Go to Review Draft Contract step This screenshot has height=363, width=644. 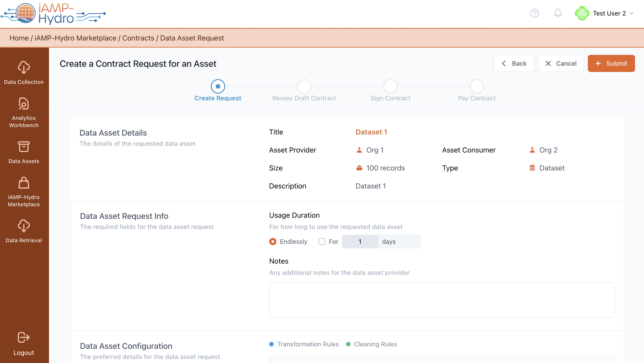(304, 86)
